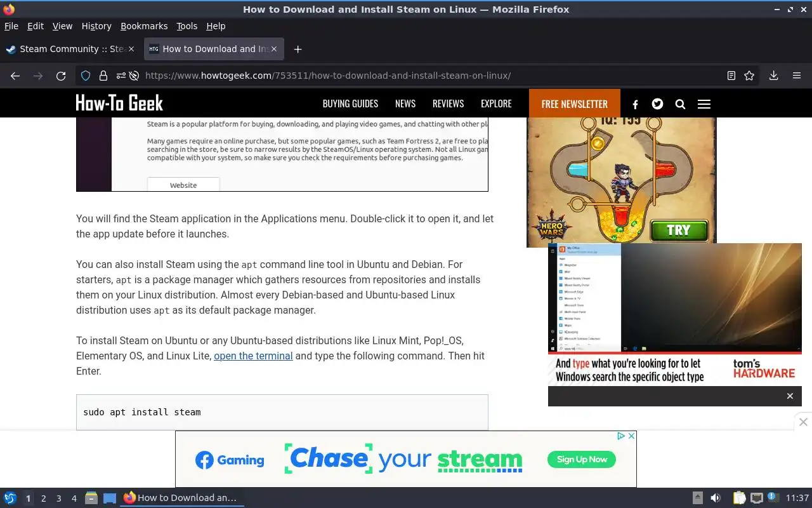
Task: Select workspace 1 in the pager
Action: pyautogui.click(x=28, y=498)
